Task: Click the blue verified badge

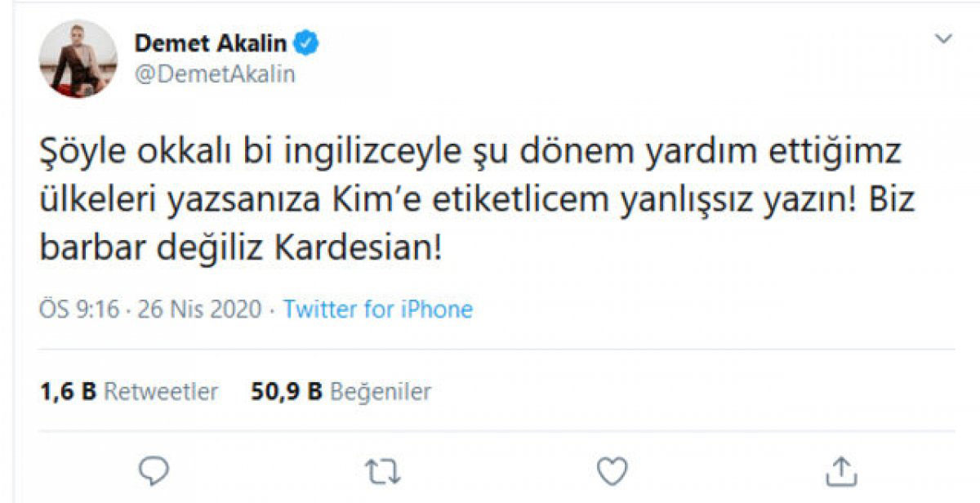Action: coord(307,44)
